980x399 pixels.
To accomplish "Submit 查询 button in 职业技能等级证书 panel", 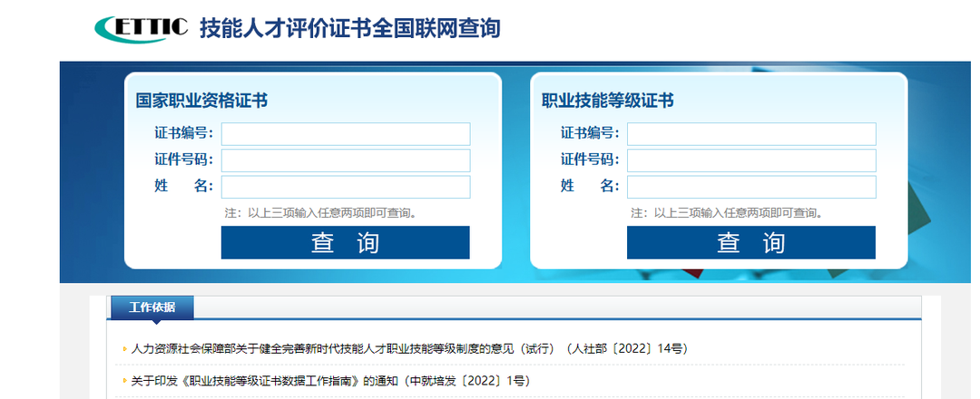I will pos(751,242).
